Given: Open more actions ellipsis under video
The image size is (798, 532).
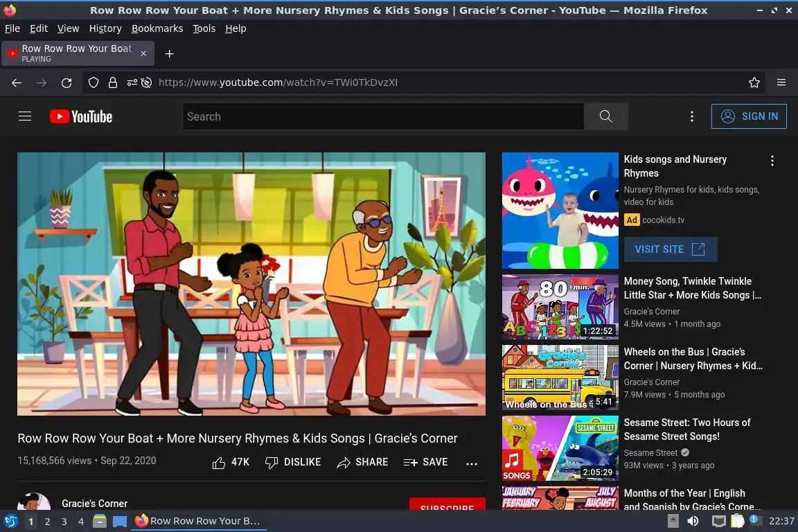Looking at the screenshot, I should (x=472, y=463).
